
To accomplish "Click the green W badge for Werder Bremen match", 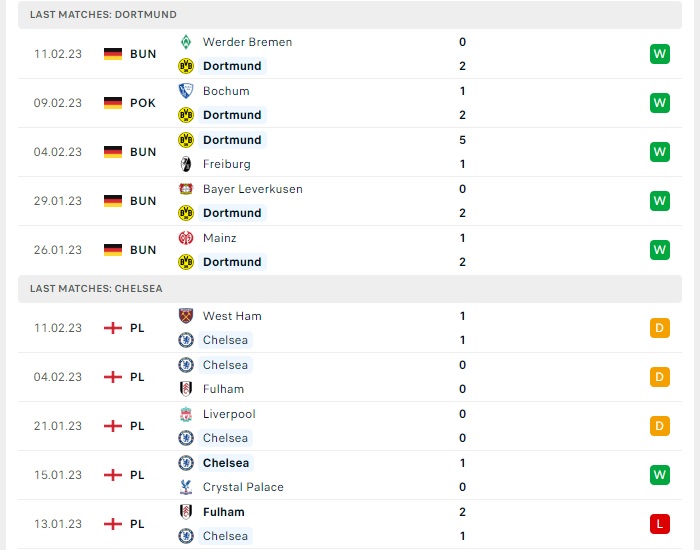I will point(660,54).
